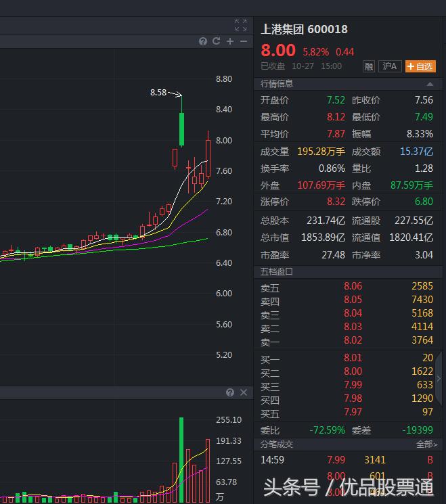Close the volume indicator panel
The image size is (446, 504).
[x=244, y=392]
